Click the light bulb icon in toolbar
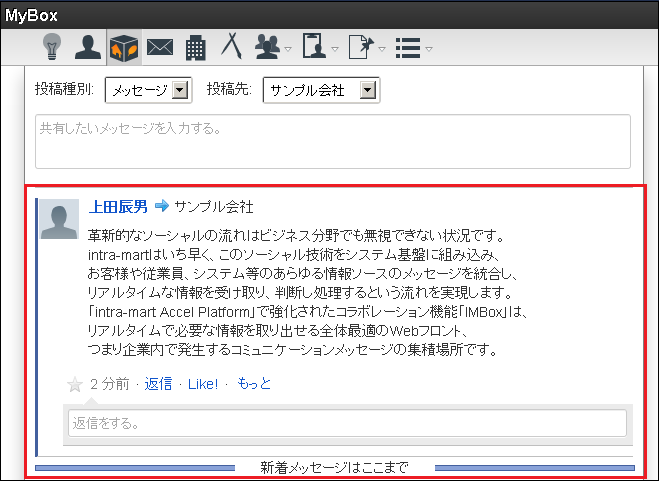This screenshot has height=482, width=663. pyautogui.click(x=52, y=47)
